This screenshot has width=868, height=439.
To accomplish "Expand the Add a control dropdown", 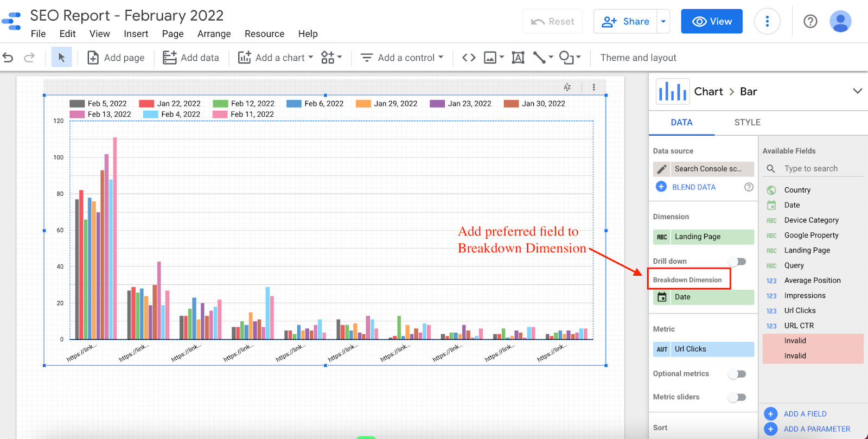I will pos(402,58).
